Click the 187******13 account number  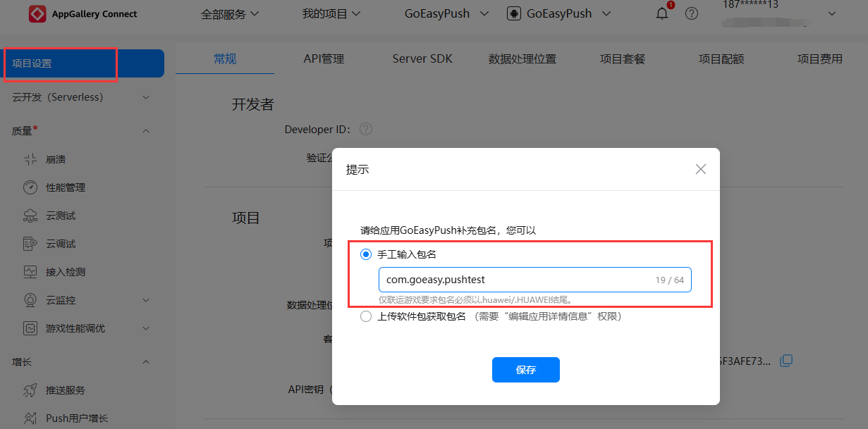750,5
